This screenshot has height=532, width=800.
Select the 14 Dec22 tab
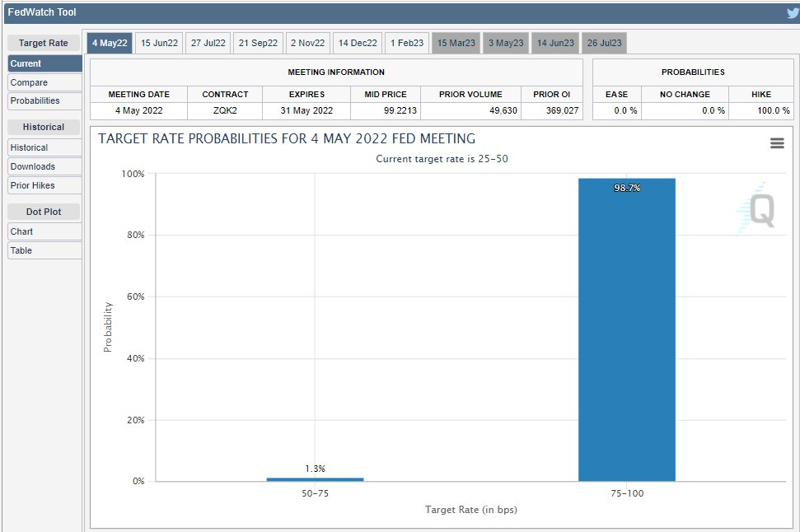[x=358, y=43]
